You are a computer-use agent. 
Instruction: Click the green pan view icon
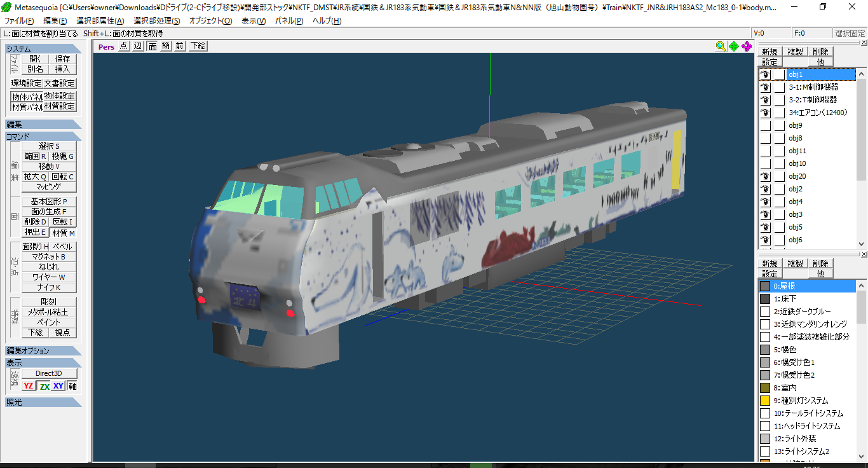tap(734, 46)
